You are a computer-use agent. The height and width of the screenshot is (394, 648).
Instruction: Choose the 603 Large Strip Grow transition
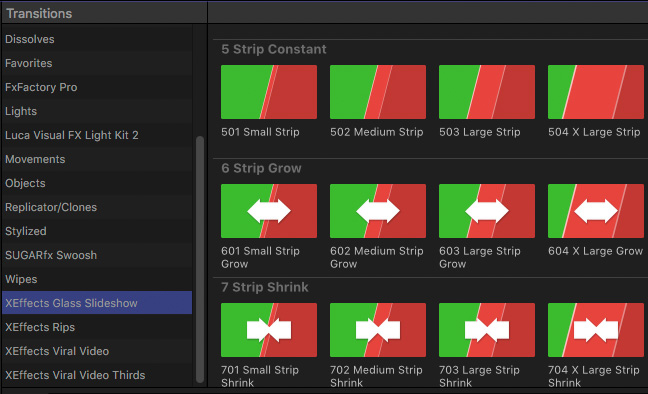[487, 211]
